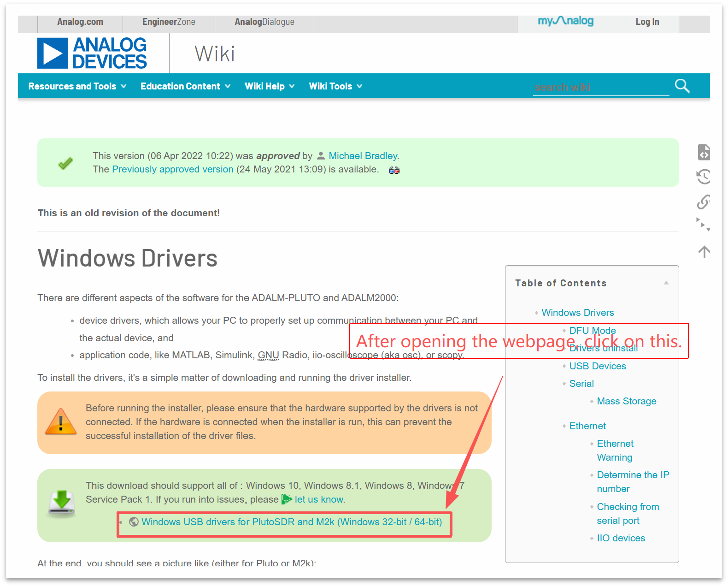The height and width of the screenshot is (587, 728).
Task: Click the globe icon before Windows USB drivers
Action: click(134, 522)
